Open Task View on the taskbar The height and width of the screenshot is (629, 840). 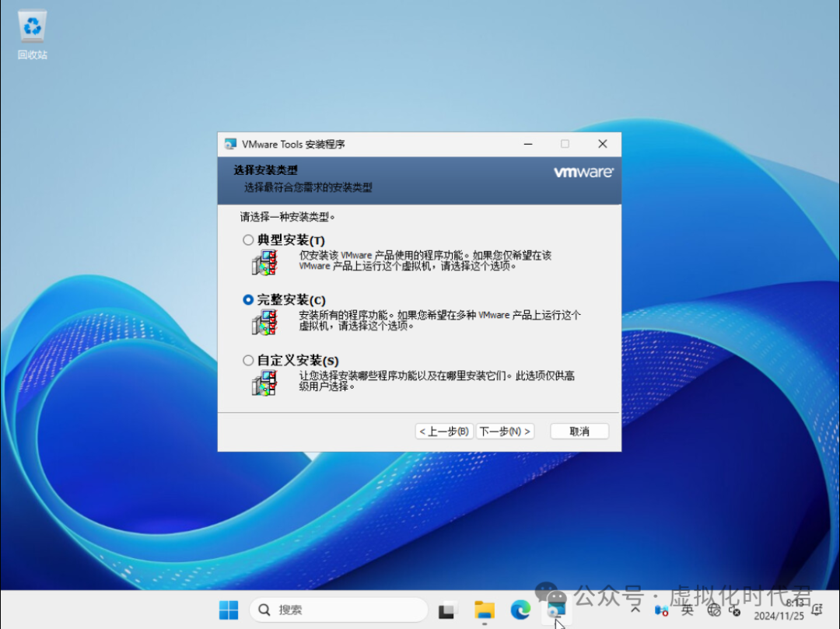pos(447,610)
